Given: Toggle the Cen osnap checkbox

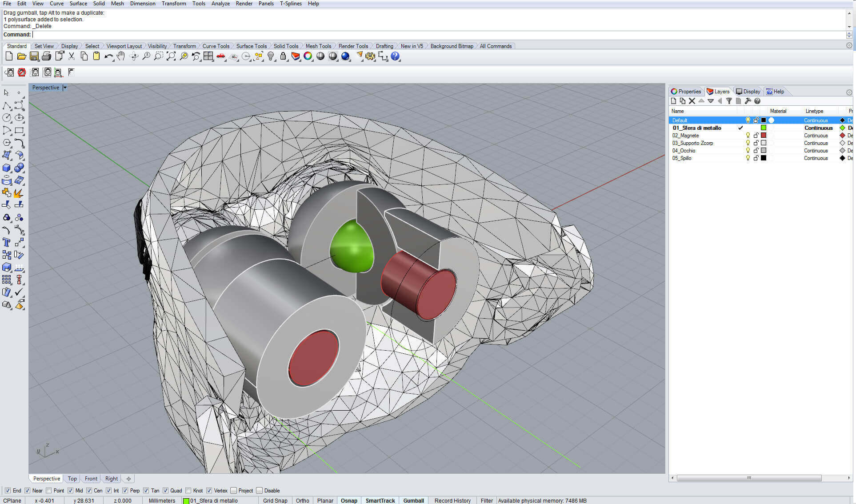Looking at the screenshot, I should (x=89, y=491).
